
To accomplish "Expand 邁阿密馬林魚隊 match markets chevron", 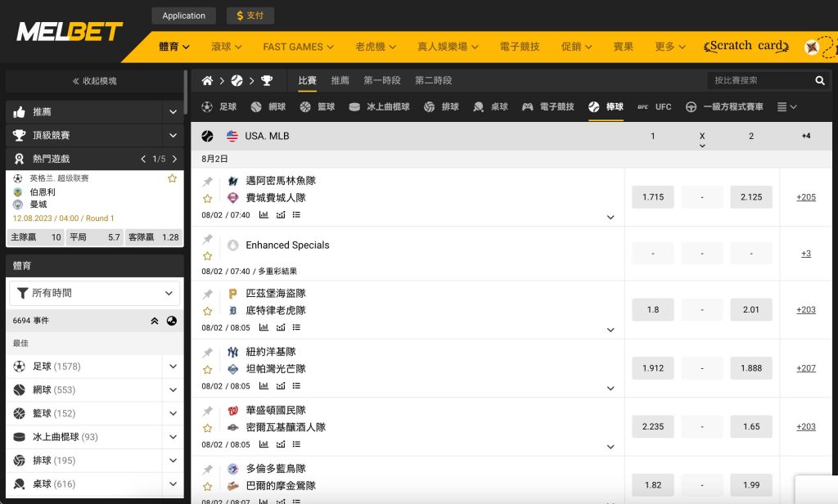I will (610, 218).
